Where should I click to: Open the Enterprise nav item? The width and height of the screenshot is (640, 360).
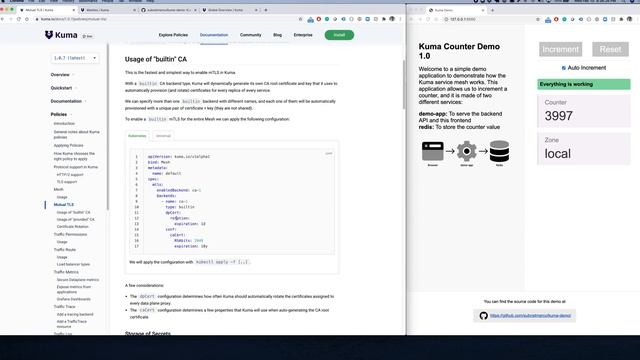pyautogui.click(x=303, y=35)
